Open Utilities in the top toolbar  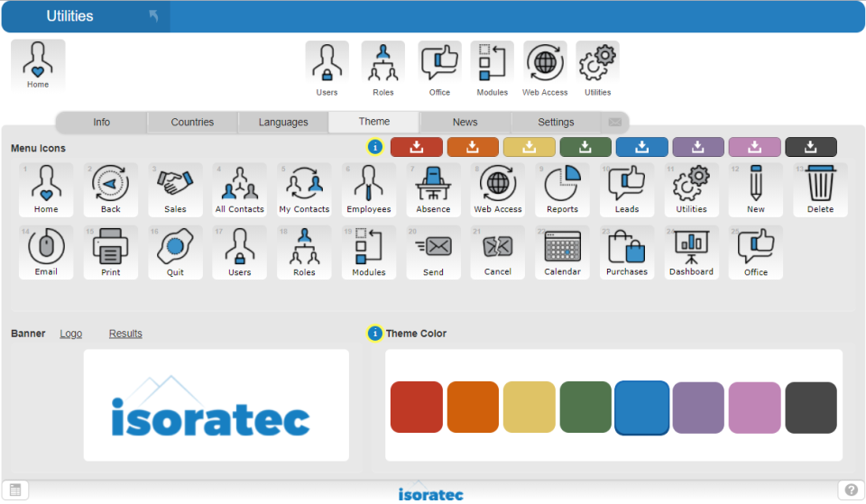click(597, 69)
